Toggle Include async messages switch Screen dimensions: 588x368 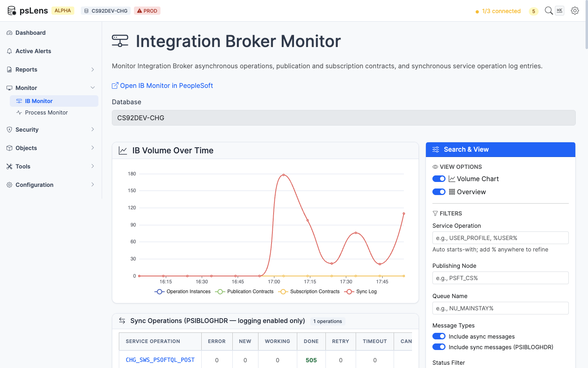tap(439, 336)
